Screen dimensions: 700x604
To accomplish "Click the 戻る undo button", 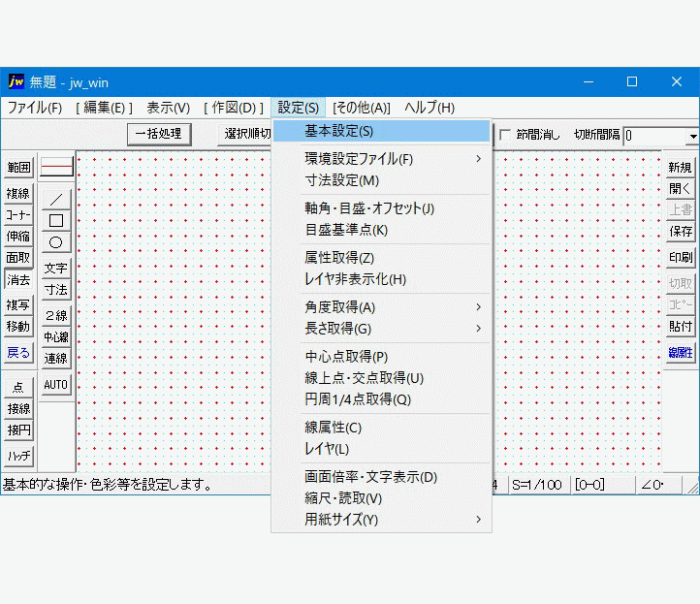I will (18, 353).
